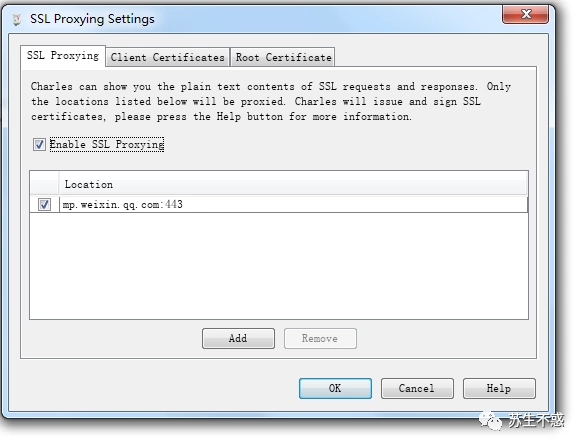This screenshot has height=447, width=583.
Task: Click the Enable SSL Proxying label text
Action: [x=107, y=144]
